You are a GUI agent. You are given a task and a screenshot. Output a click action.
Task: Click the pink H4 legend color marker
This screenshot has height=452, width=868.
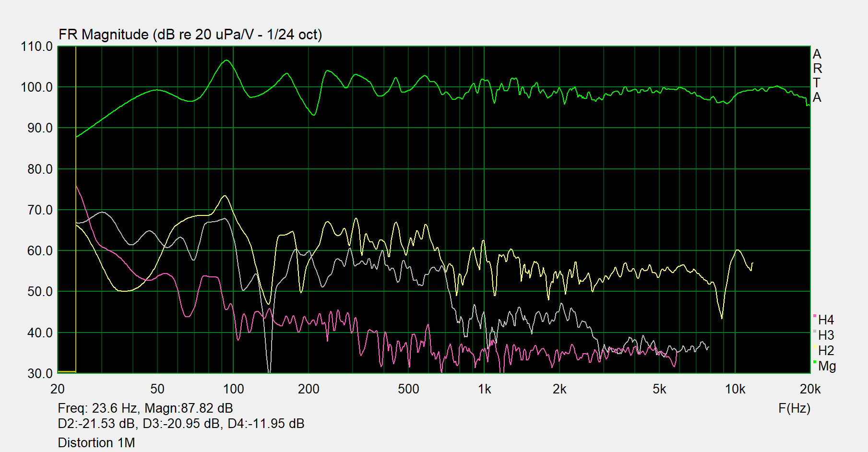point(815,316)
